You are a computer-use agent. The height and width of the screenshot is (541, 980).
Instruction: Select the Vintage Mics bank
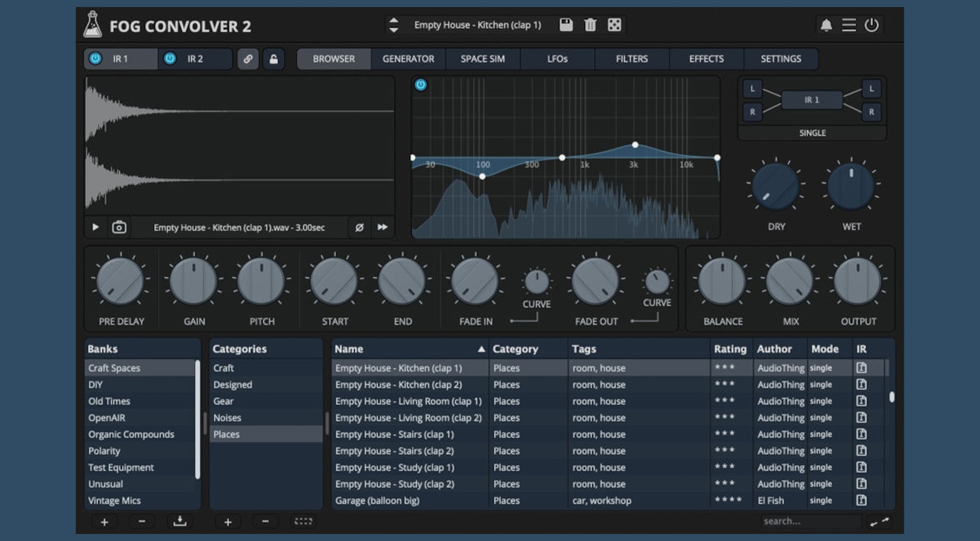coord(141,500)
